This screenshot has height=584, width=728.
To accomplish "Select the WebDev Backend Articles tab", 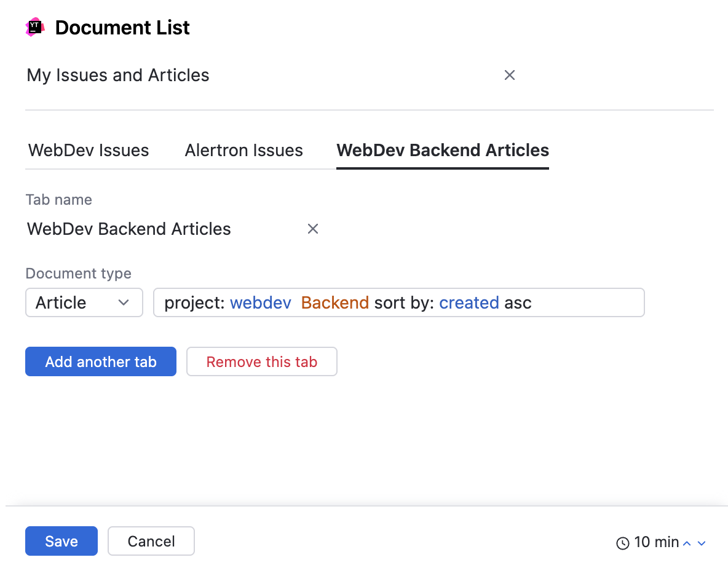I will tap(442, 150).
